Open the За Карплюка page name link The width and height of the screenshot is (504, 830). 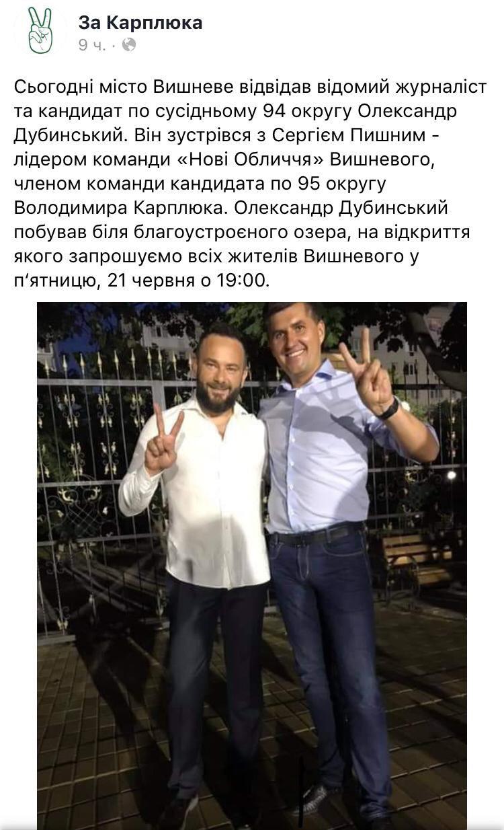pyautogui.click(x=140, y=22)
